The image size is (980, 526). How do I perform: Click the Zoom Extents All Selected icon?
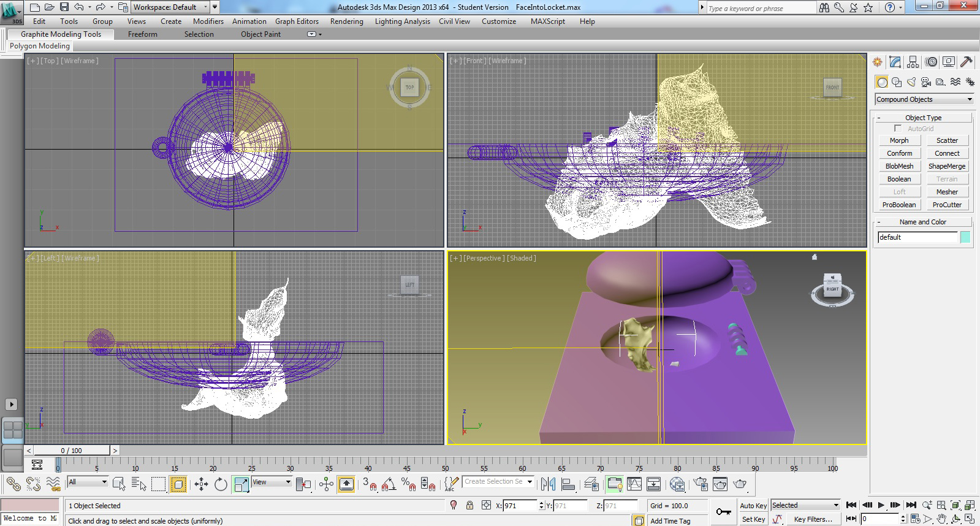pos(970,505)
